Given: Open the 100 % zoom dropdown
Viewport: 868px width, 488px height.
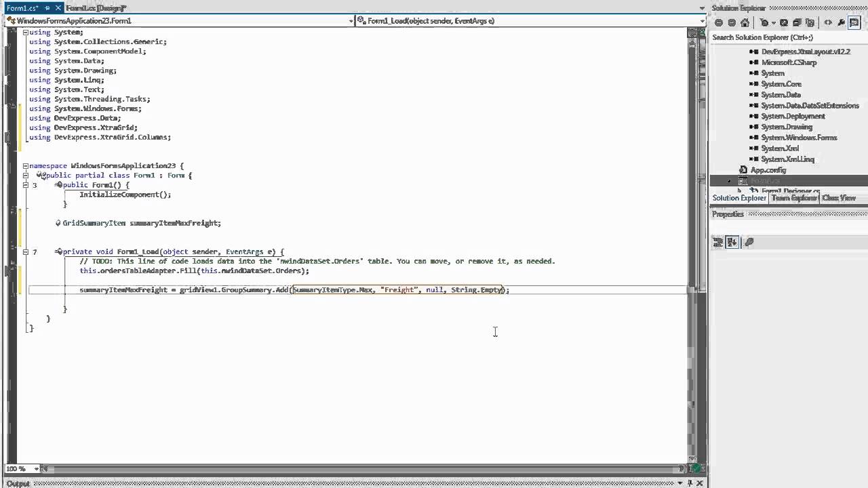Looking at the screenshot, I should pos(36,468).
